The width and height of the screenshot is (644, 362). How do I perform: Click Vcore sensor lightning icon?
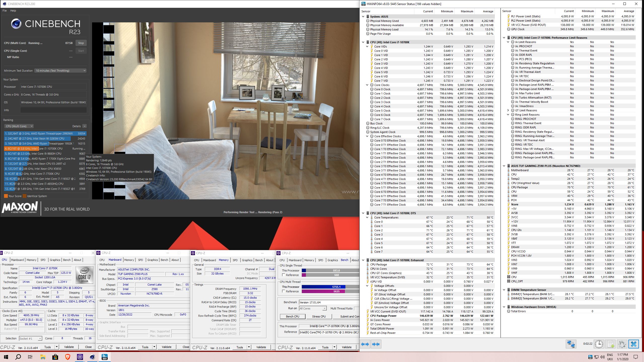(x=509, y=204)
